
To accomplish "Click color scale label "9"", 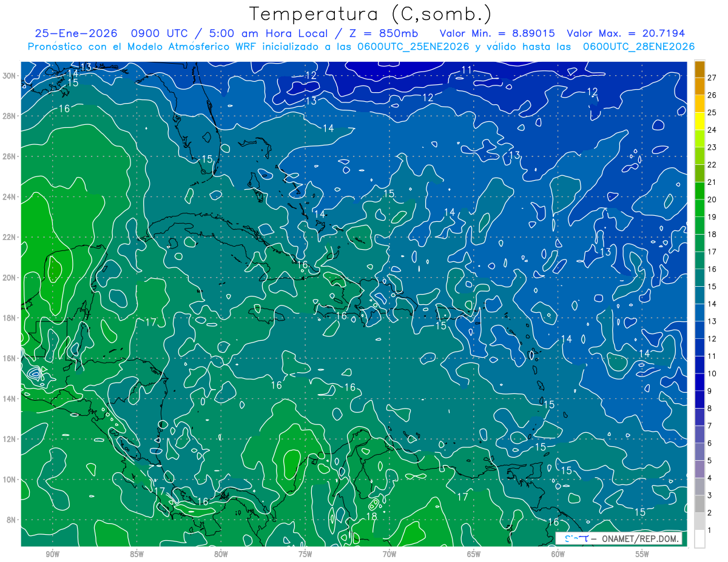I will [710, 391].
